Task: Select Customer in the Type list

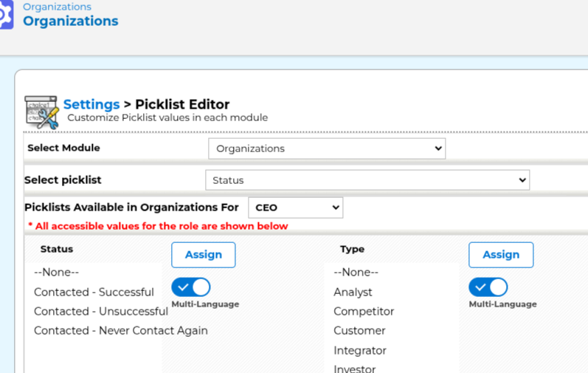Action: click(x=359, y=331)
